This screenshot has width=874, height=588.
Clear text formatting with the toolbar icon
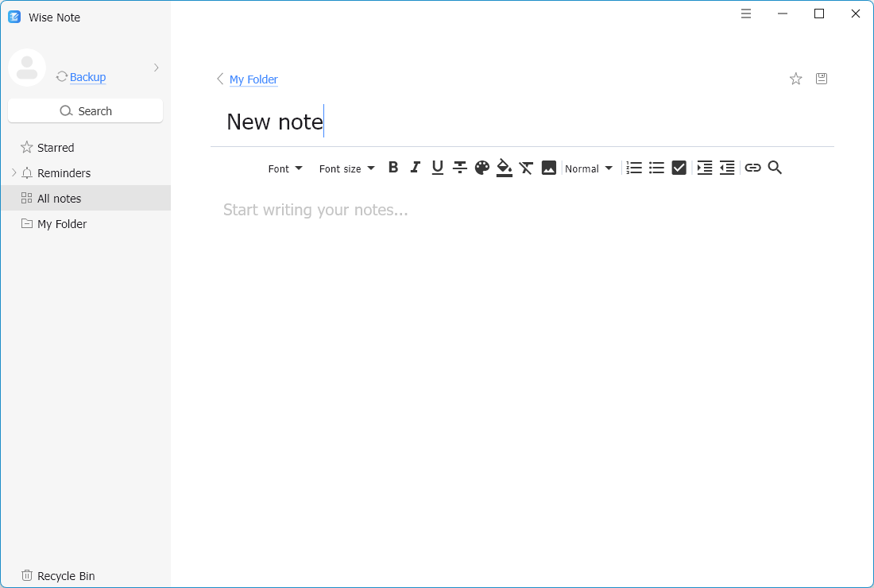click(x=526, y=168)
